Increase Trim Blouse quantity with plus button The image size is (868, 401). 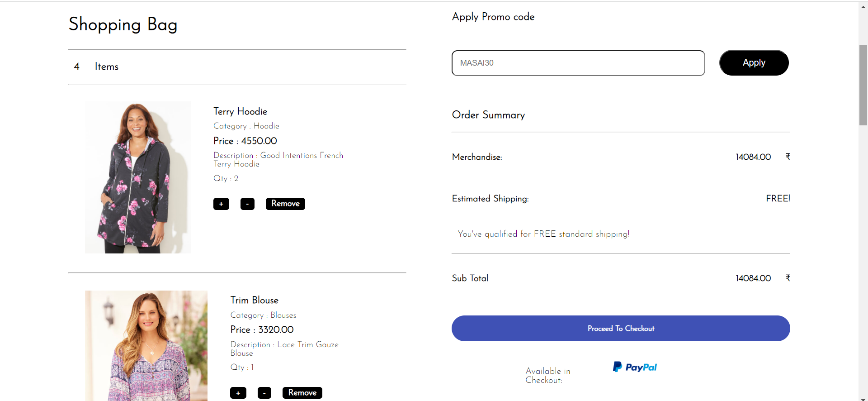click(x=238, y=393)
